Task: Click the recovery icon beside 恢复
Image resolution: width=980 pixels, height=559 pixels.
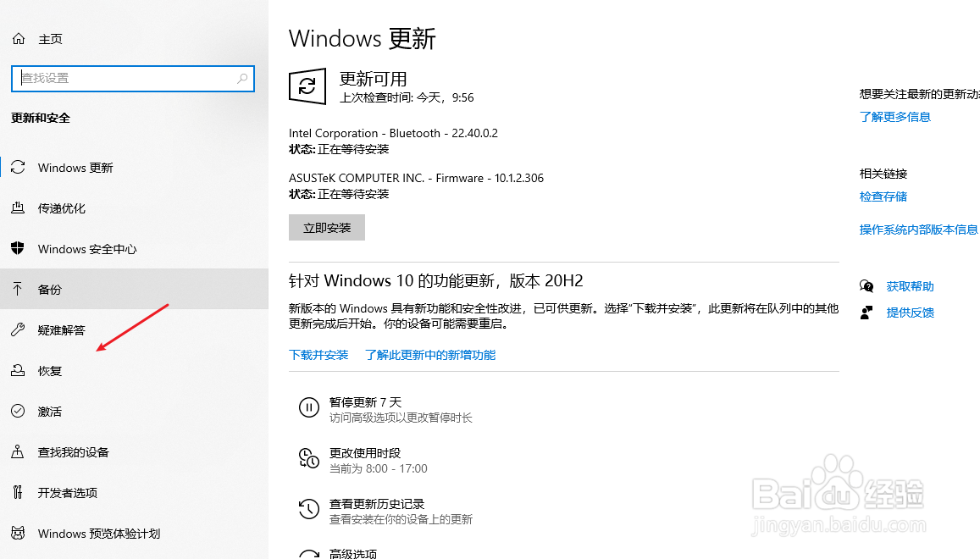Action: 18,370
